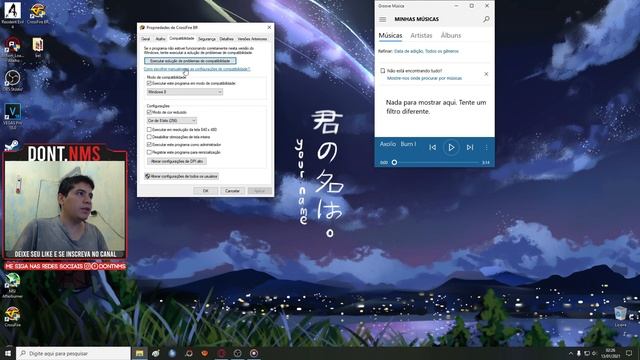The height and width of the screenshot is (360, 640).
Task: Open the CrossFire shortcut near the taskbar
Action: [x=12, y=317]
